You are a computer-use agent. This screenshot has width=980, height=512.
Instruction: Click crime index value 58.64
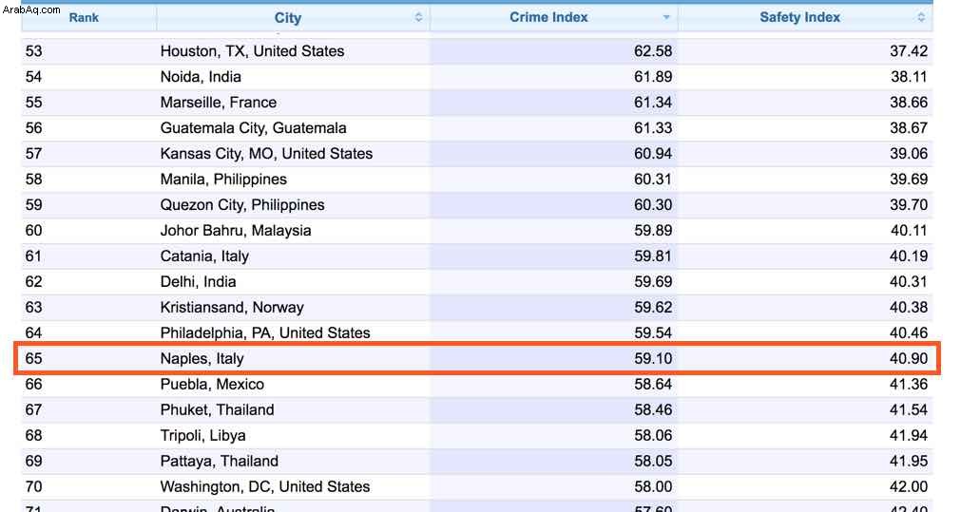(653, 384)
